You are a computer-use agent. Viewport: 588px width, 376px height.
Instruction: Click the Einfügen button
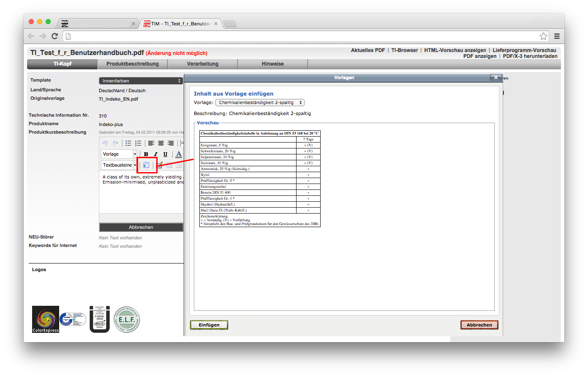click(209, 325)
